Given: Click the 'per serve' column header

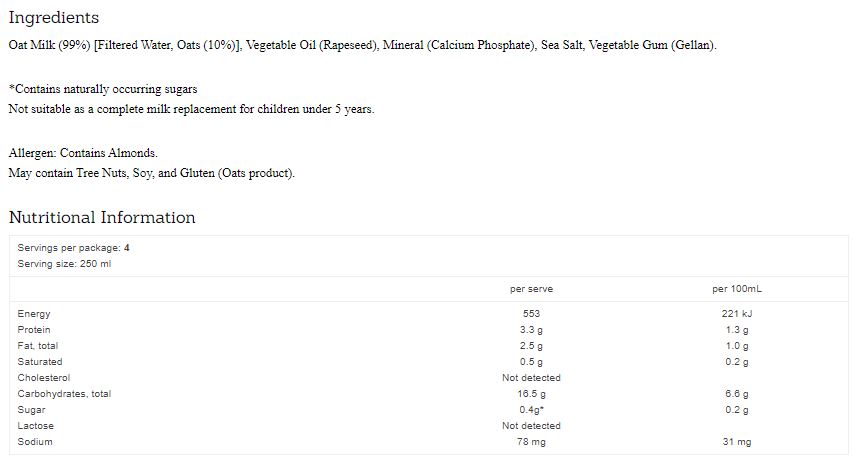Looking at the screenshot, I should (531, 289).
